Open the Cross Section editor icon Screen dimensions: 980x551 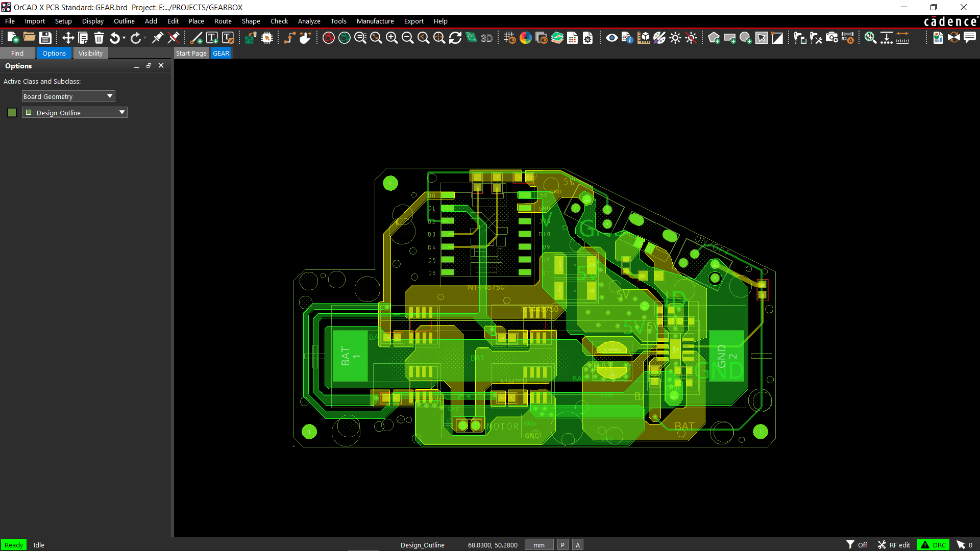pos(557,38)
